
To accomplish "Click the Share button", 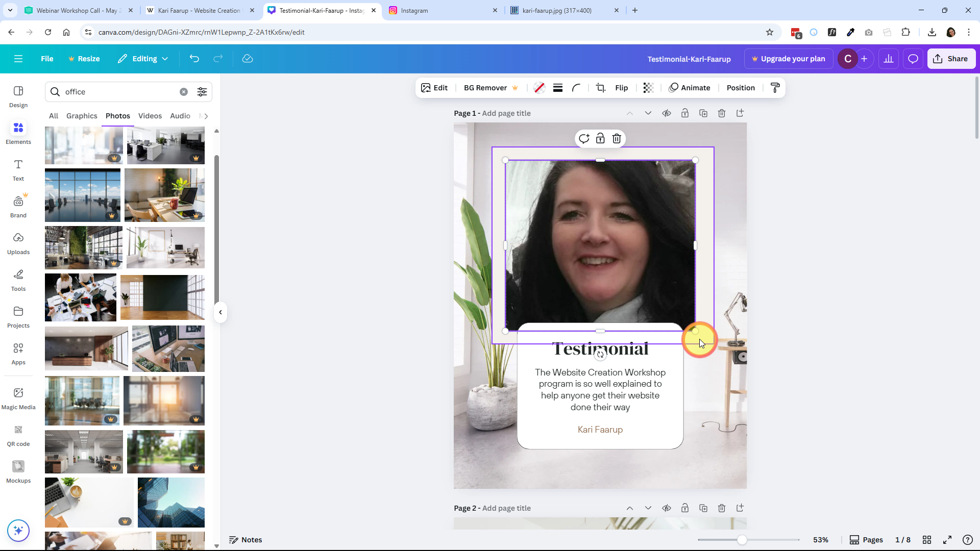I will tap(951, 59).
